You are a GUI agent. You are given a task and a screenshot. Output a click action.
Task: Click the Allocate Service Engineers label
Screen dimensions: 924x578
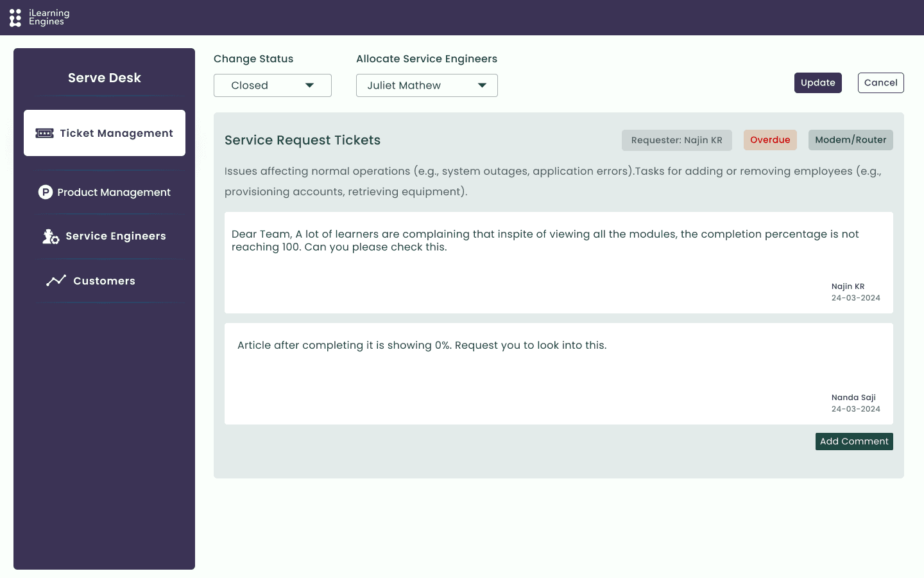(427, 58)
